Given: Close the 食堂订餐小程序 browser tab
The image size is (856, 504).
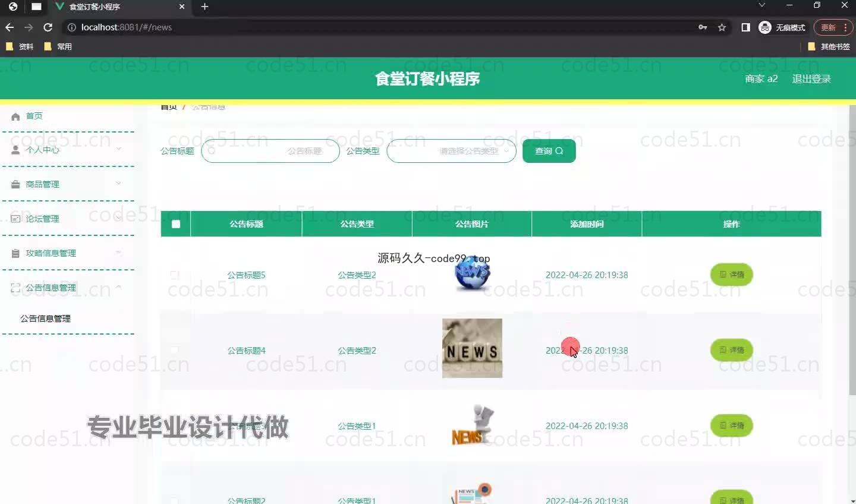Looking at the screenshot, I should point(182,7).
